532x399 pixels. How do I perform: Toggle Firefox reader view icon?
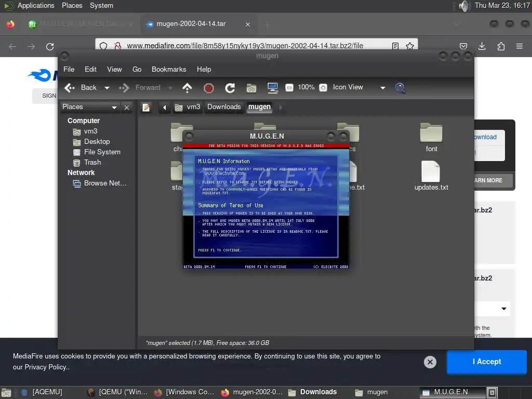pyautogui.click(x=395, y=46)
